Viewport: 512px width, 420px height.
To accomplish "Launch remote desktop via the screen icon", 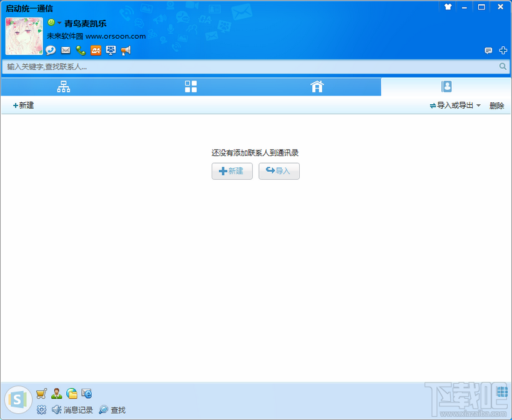I will coord(111,51).
